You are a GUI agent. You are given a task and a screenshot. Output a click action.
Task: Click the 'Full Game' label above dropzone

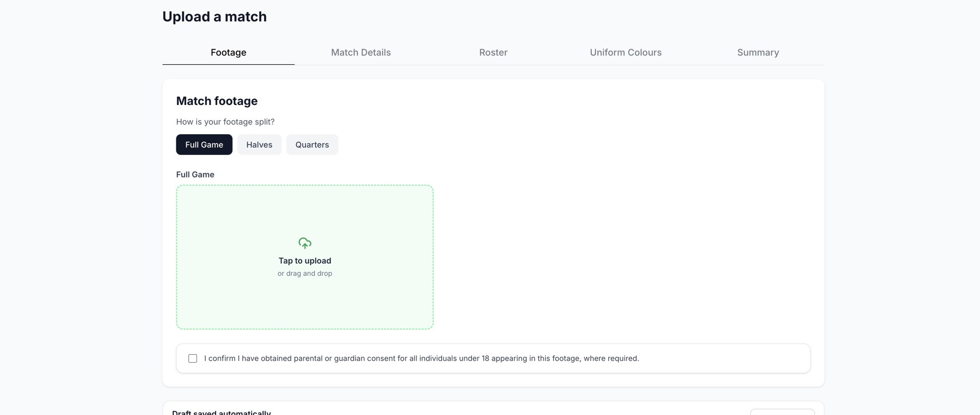(195, 175)
